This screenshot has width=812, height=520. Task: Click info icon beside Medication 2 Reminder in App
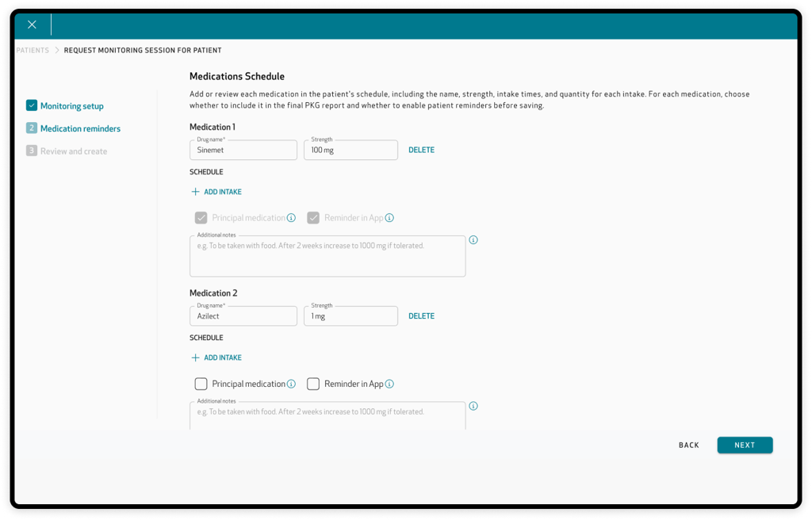point(389,384)
